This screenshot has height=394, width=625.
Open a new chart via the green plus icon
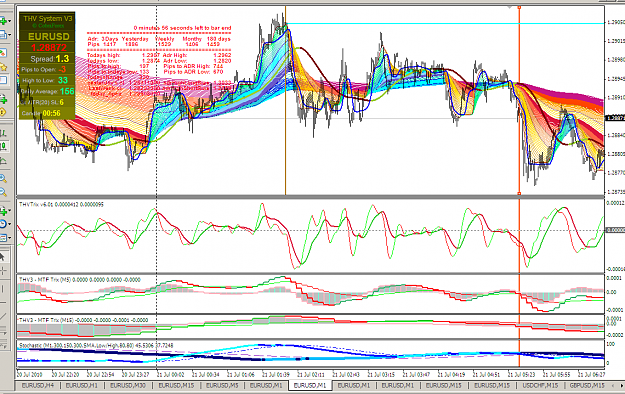coord(3,21)
